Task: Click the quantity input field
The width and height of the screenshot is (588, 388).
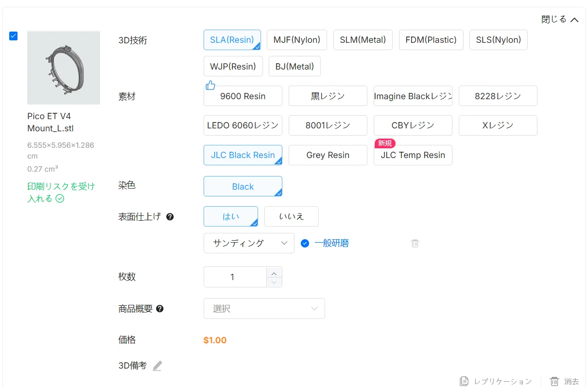Action: pyautogui.click(x=235, y=277)
